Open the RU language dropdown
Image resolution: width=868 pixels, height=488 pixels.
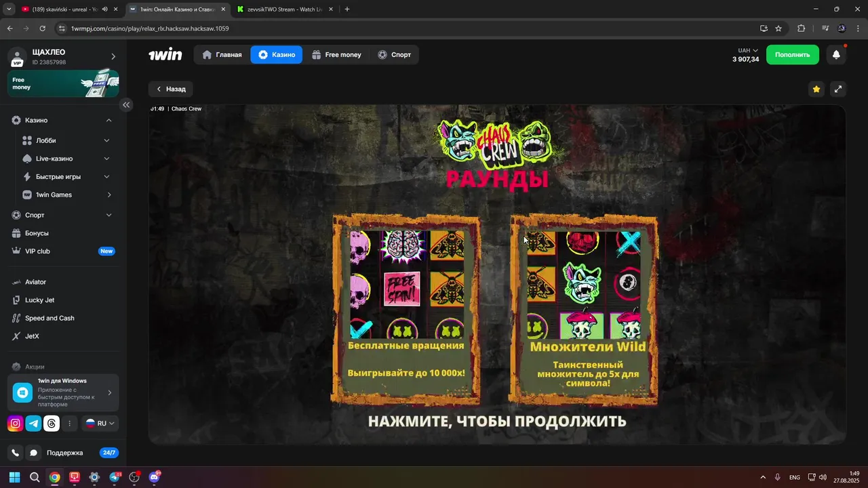tap(100, 424)
